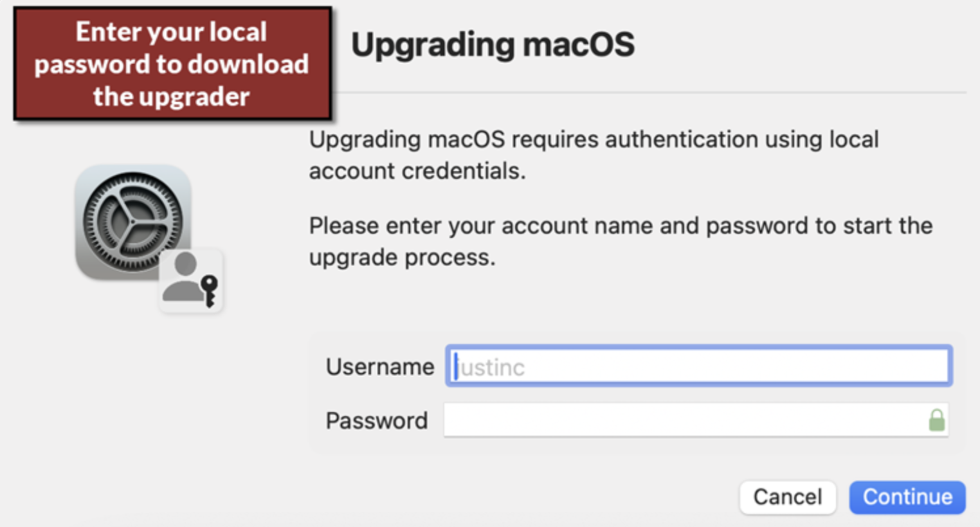The width and height of the screenshot is (980, 527).
Task: Click the "Password" field label
Action: point(376,421)
